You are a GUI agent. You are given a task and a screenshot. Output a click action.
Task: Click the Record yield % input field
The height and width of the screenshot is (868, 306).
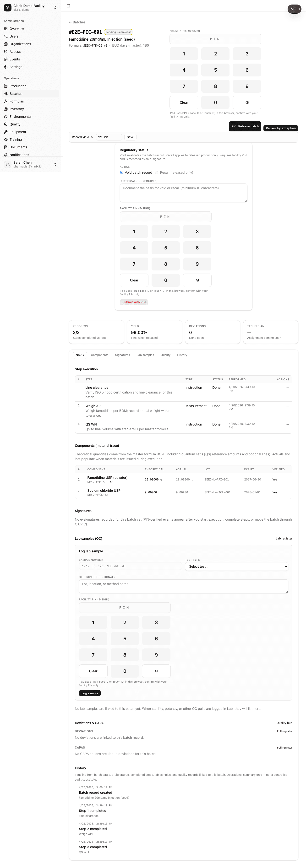[109, 137]
